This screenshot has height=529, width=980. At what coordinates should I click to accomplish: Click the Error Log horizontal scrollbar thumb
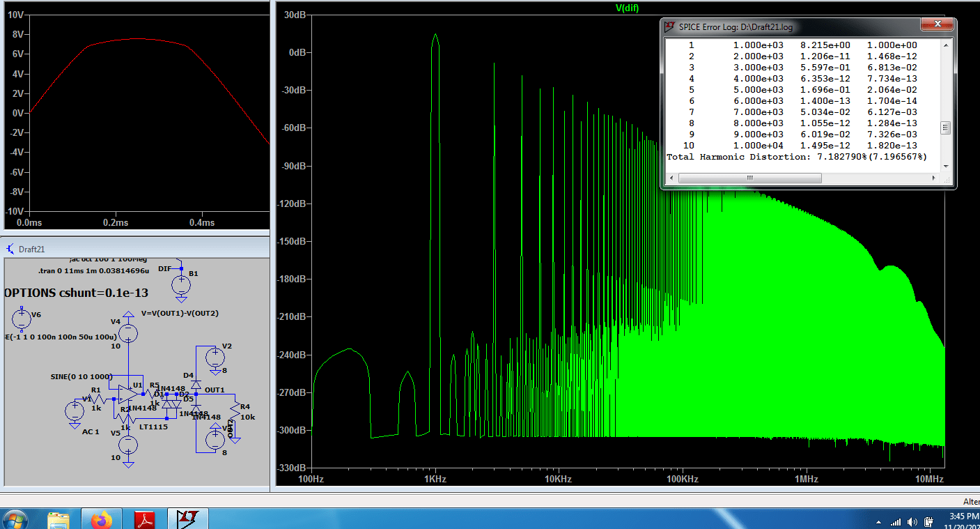[749, 178]
